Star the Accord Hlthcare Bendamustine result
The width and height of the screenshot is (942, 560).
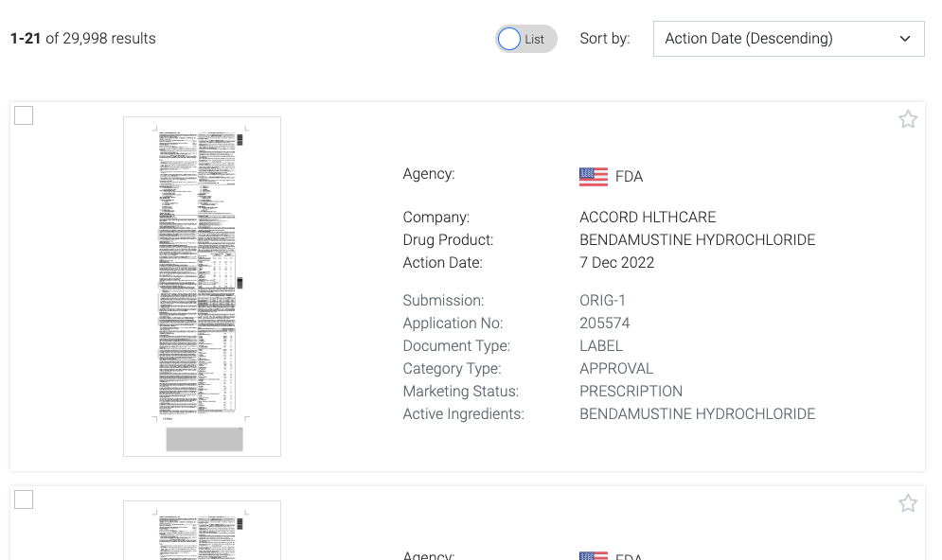point(907,119)
